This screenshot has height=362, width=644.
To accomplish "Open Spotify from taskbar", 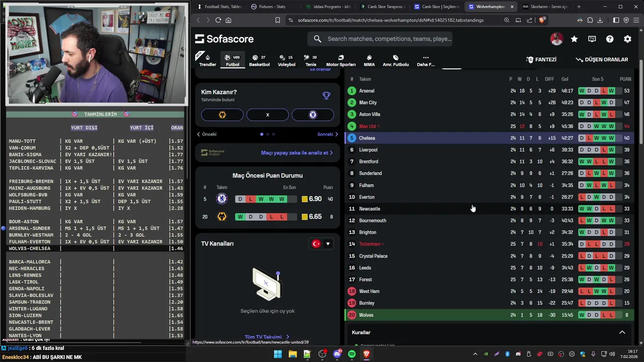I will (x=352, y=354).
